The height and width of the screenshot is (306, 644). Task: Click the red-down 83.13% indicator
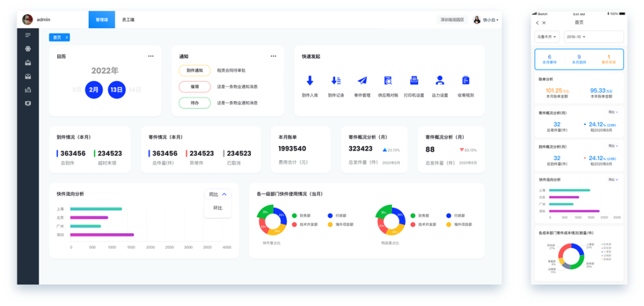468,150
